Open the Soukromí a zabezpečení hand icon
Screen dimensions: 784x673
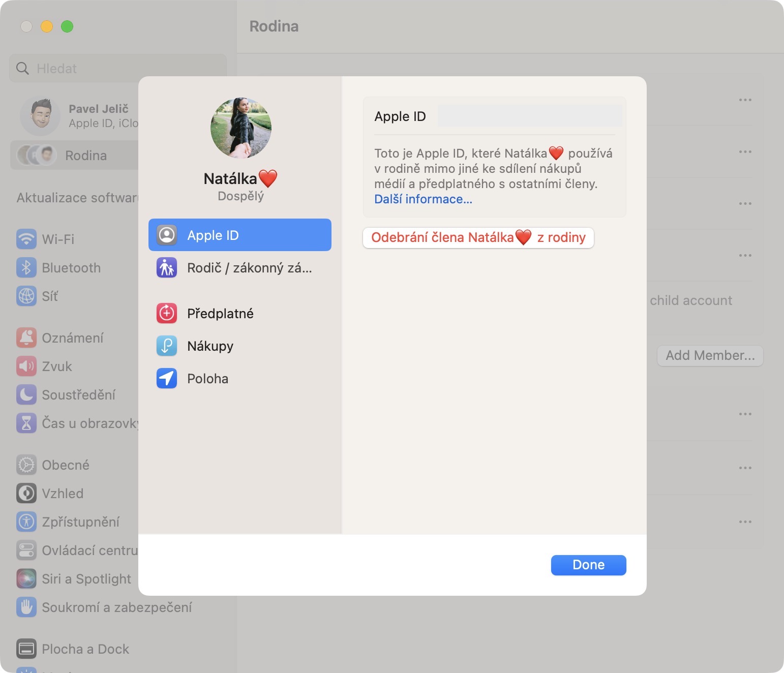point(26,607)
